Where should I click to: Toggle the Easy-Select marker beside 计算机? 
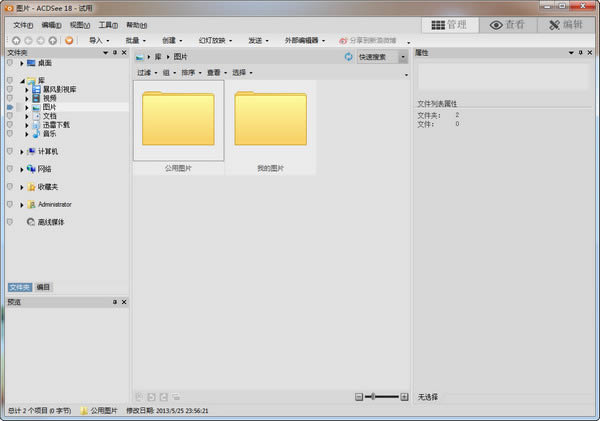pos(10,151)
